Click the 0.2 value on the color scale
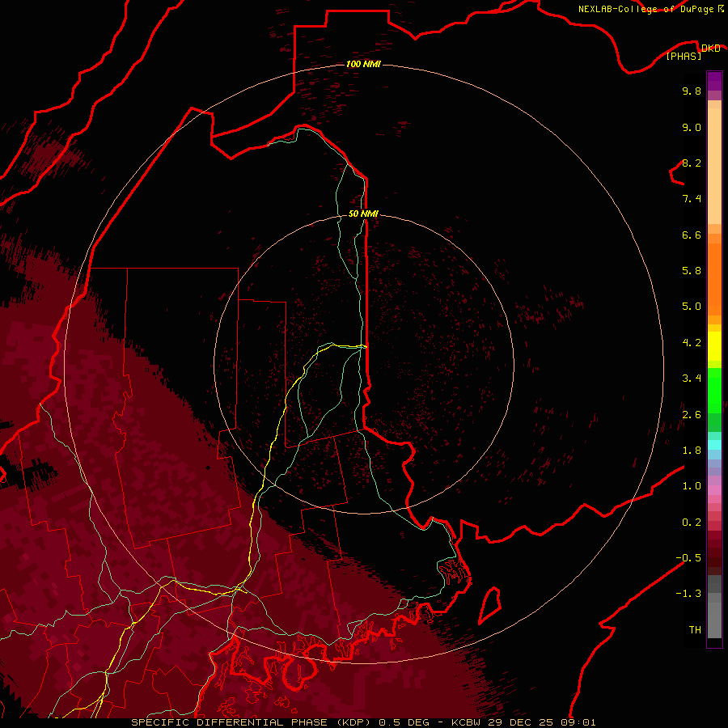 coord(692,523)
